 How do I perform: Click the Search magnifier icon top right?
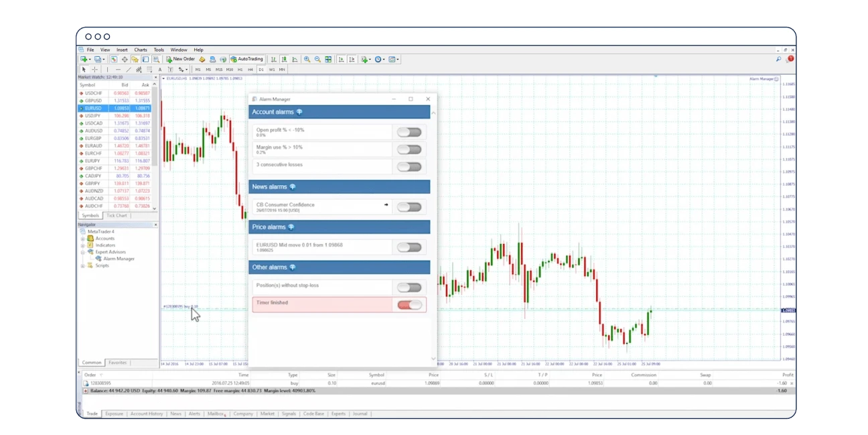778,59
